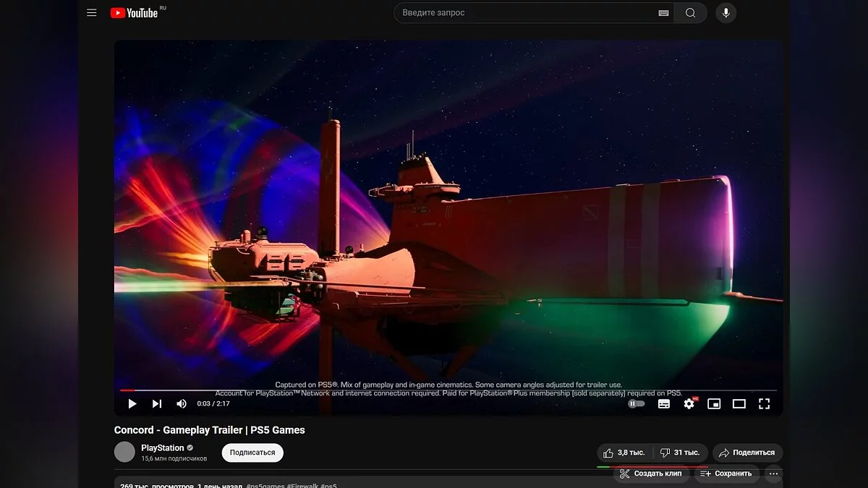Open the PlayStation channel name link

(x=163, y=448)
